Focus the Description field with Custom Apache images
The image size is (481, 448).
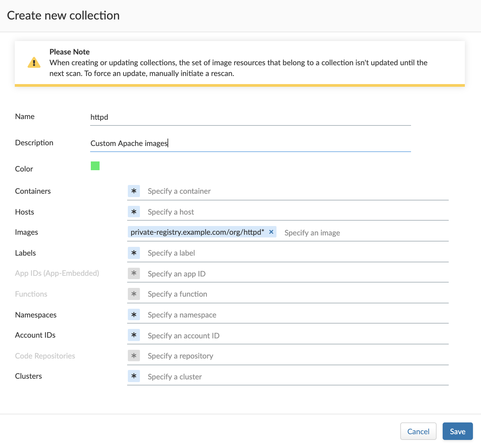coord(251,143)
